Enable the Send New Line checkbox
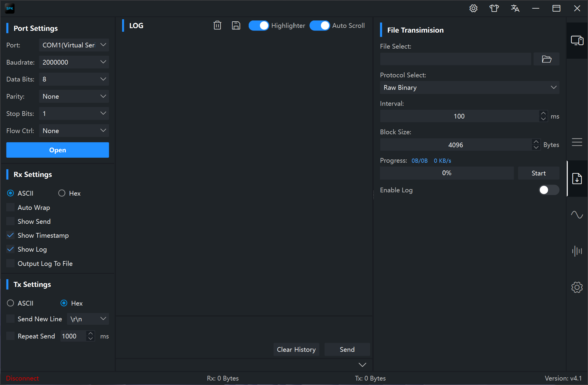588x385 pixels. pyautogui.click(x=10, y=319)
